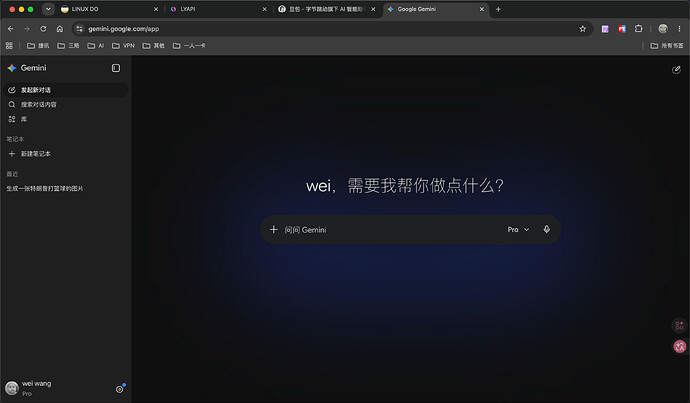690x403 pixels.
Task: Open the VPN bookmarks folder
Action: click(123, 45)
